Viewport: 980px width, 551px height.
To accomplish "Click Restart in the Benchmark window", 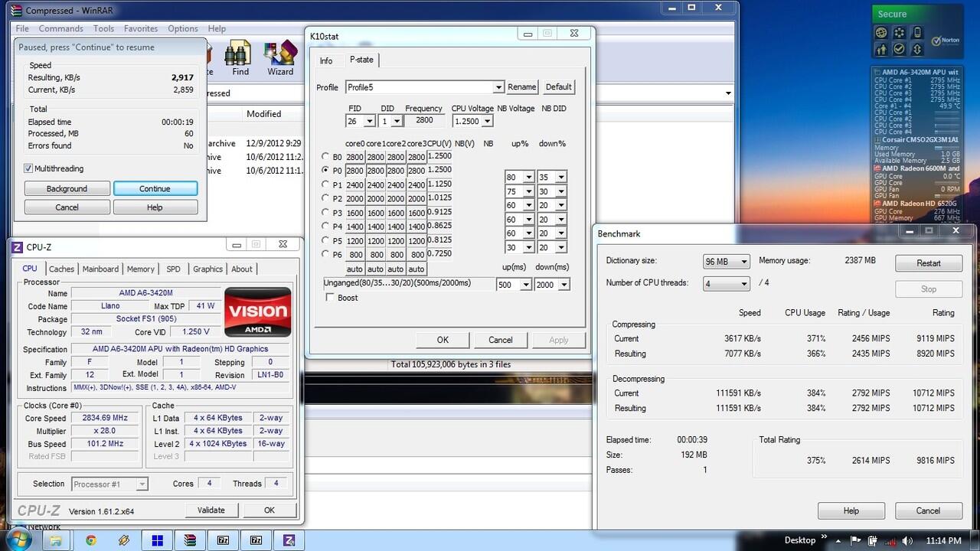I will 929,263.
